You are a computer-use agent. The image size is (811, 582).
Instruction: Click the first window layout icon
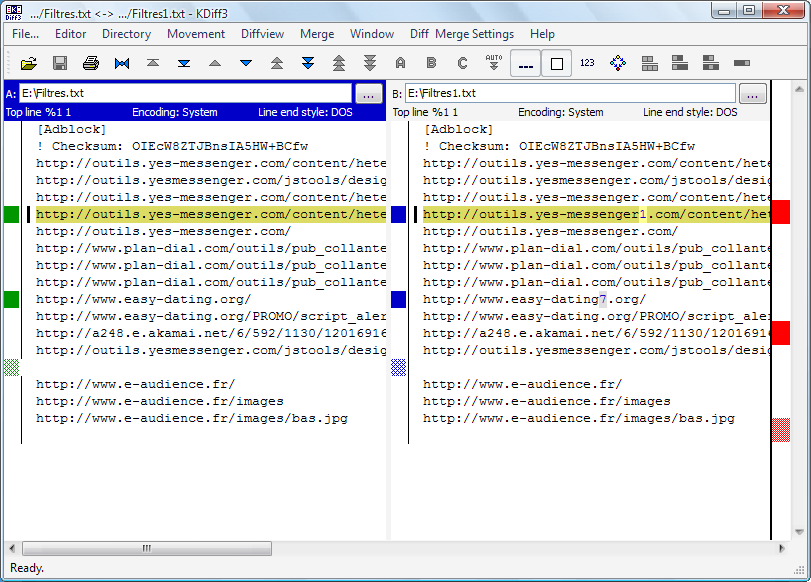tap(650, 63)
